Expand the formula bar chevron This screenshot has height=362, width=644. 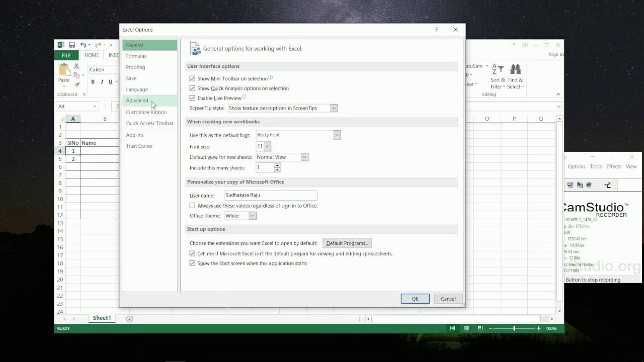coord(558,107)
